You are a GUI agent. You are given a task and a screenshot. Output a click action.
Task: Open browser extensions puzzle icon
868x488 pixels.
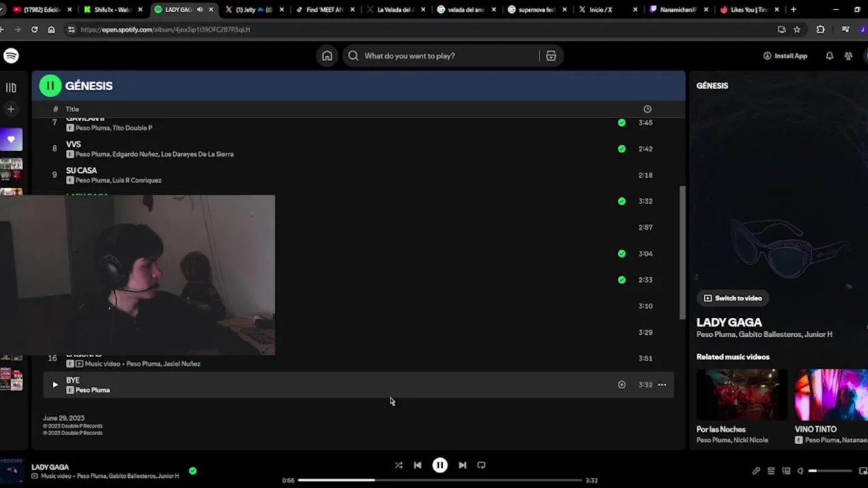[821, 30]
